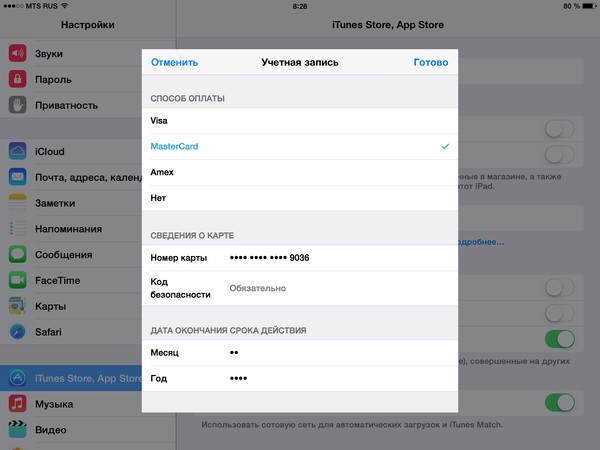Open Сообщения settings row

[x=71, y=254]
